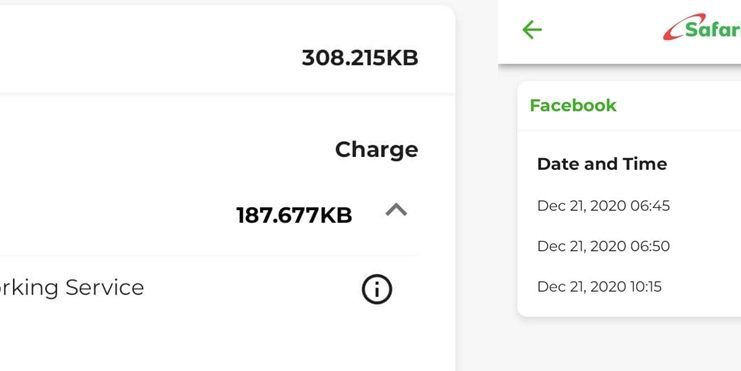Click the blank area below Networking Service
Viewport: 741px width, 371px height.
click(x=209, y=345)
